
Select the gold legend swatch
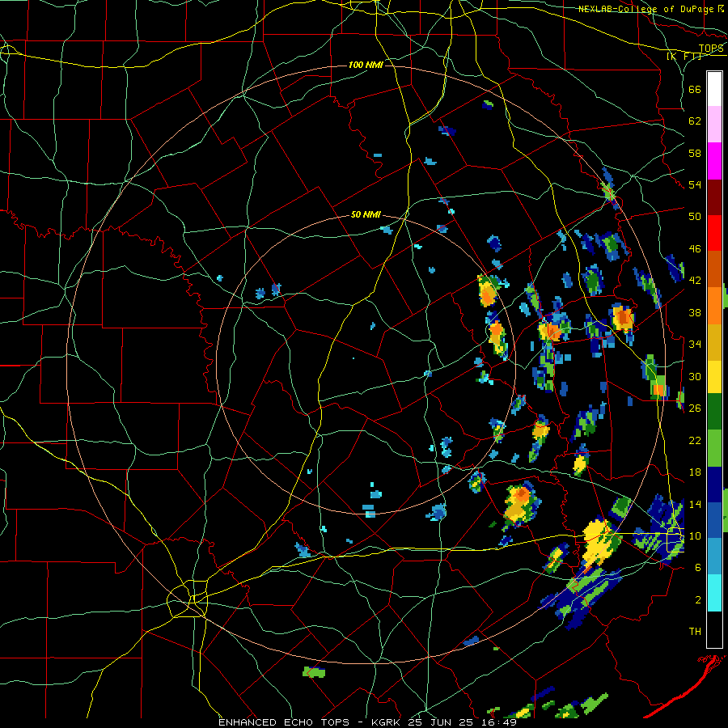[x=714, y=341]
